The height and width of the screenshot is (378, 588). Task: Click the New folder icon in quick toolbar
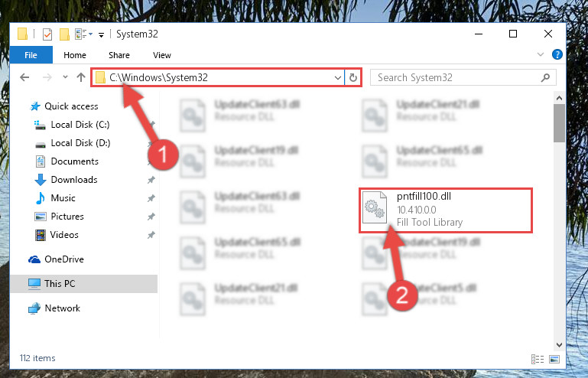tap(64, 34)
